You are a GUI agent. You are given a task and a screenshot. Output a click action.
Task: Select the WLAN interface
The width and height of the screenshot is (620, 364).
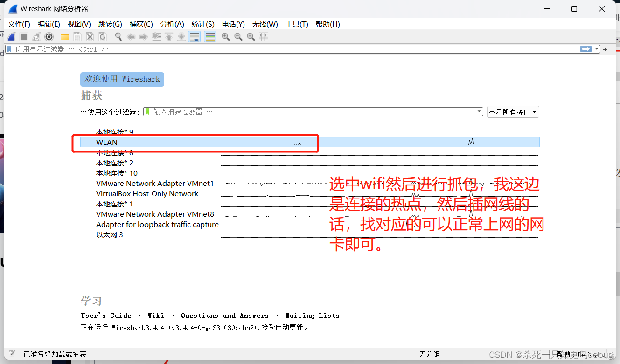310,142
